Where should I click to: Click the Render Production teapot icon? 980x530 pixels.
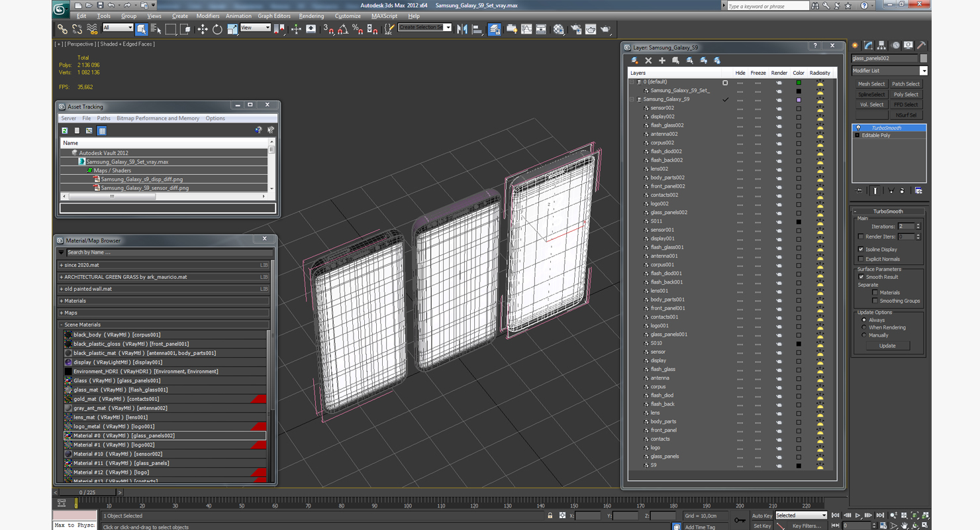coord(605,29)
